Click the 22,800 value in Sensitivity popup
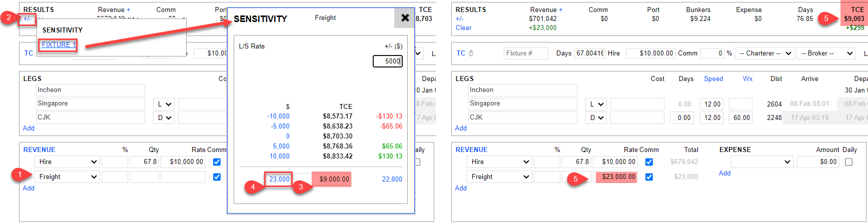Viewport: 868px width, 224px height. click(392, 179)
